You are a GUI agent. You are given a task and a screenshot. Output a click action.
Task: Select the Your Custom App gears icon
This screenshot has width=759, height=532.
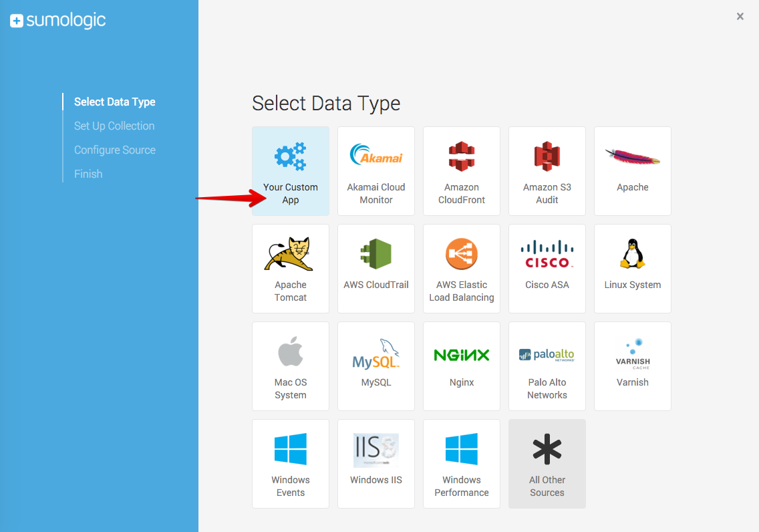tap(290, 156)
